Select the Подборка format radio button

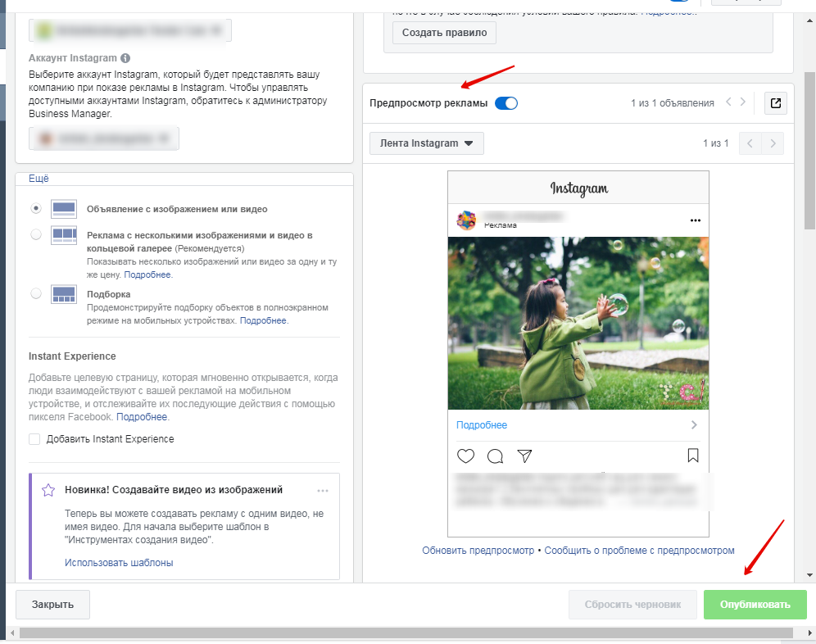(36, 293)
